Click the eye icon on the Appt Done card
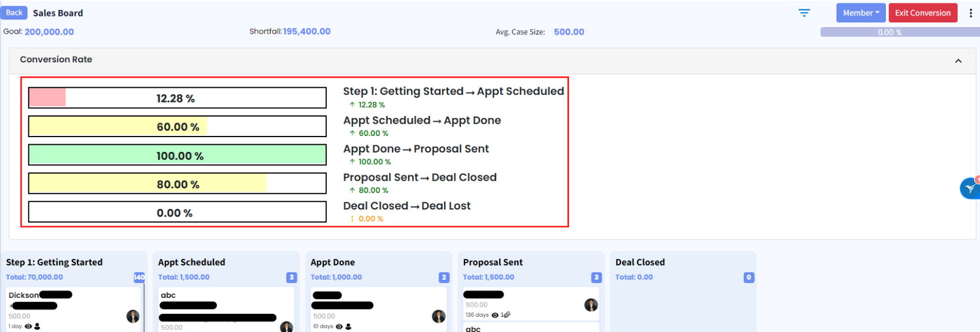The height and width of the screenshot is (332, 980). (x=339, y=327)
